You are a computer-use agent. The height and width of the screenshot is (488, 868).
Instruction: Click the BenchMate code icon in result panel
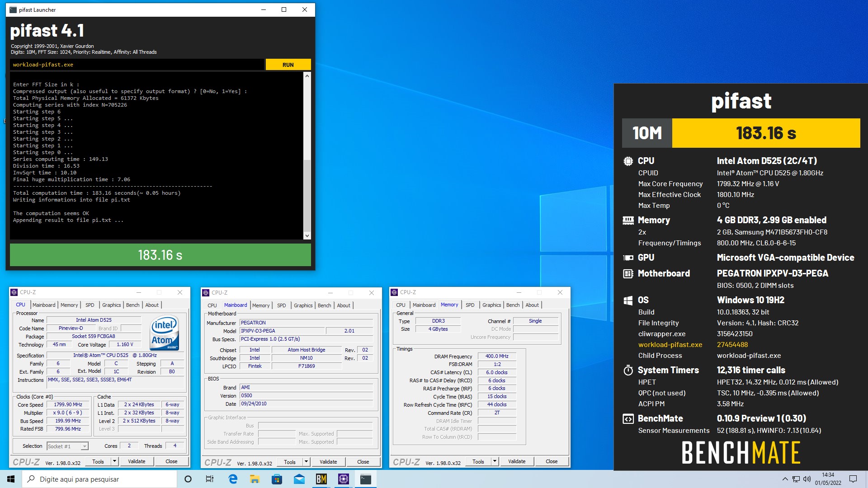click(628, 418)
